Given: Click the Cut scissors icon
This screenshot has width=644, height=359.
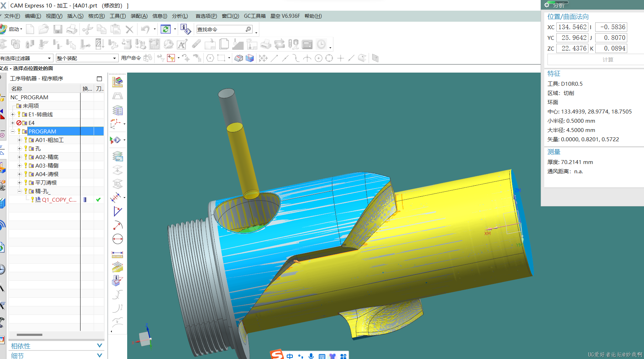Looking at the screenshot, I should (x=88, y=29).
